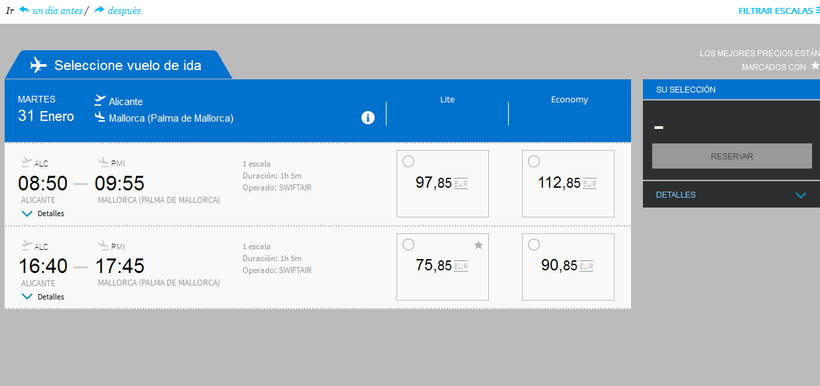Click the landing plane icon beside Mallorca header
This screenshot has width=820, height=386.
pos(100,117)
